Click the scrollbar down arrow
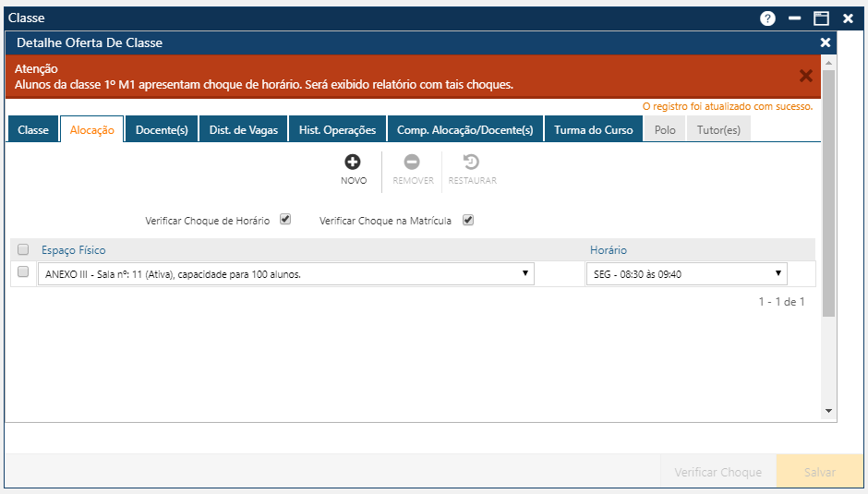Viewport: 868px width, 494px height. [828, 411]
